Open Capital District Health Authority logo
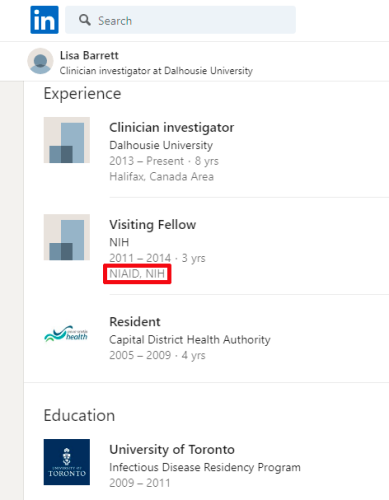 click(x=66, y=334)
